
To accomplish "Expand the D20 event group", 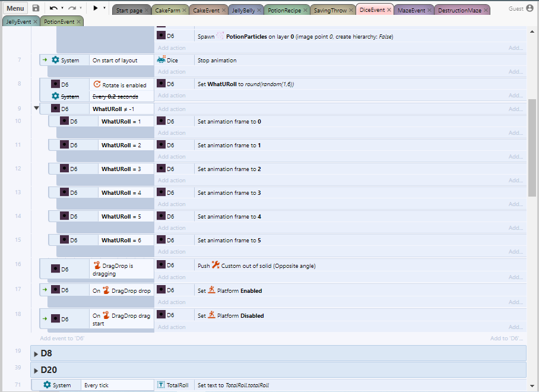I will tap(36, 370).
